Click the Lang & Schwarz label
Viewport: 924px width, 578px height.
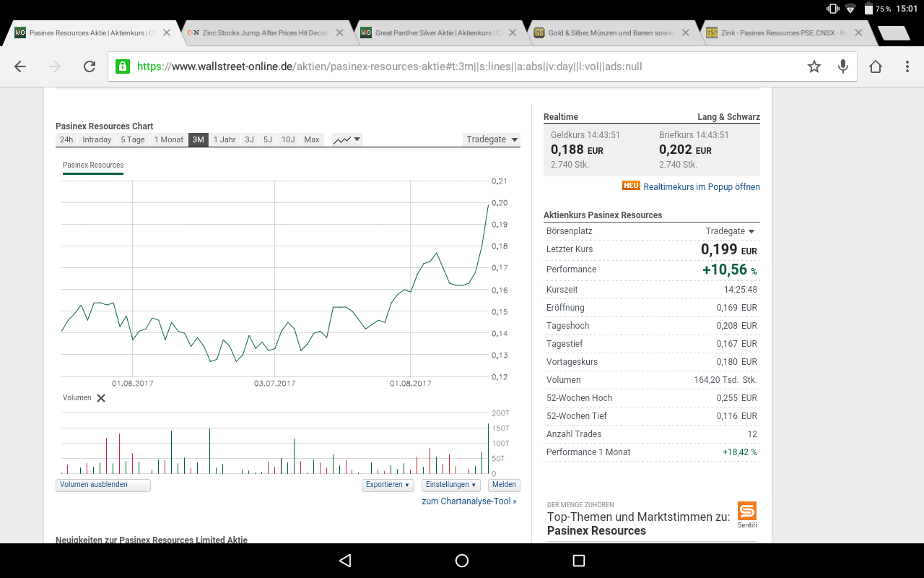click(728, 117)
